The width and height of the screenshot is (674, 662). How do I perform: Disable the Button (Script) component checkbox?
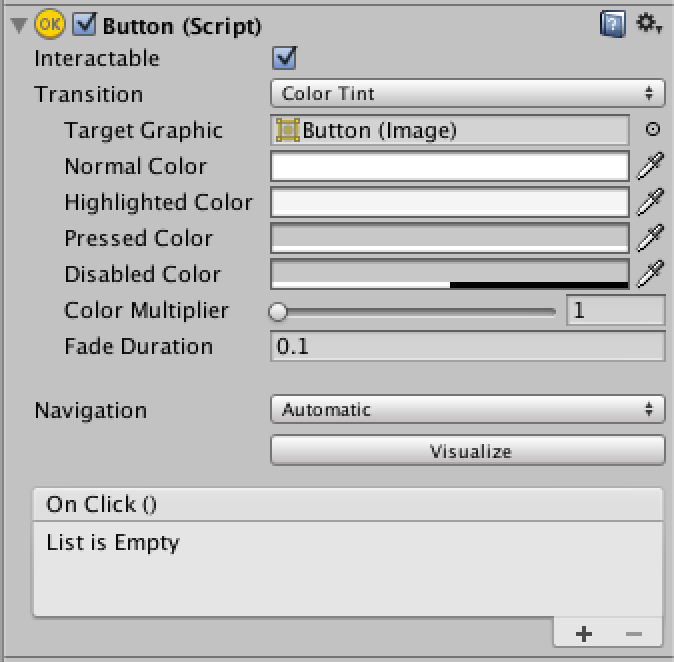click(84, 24)
